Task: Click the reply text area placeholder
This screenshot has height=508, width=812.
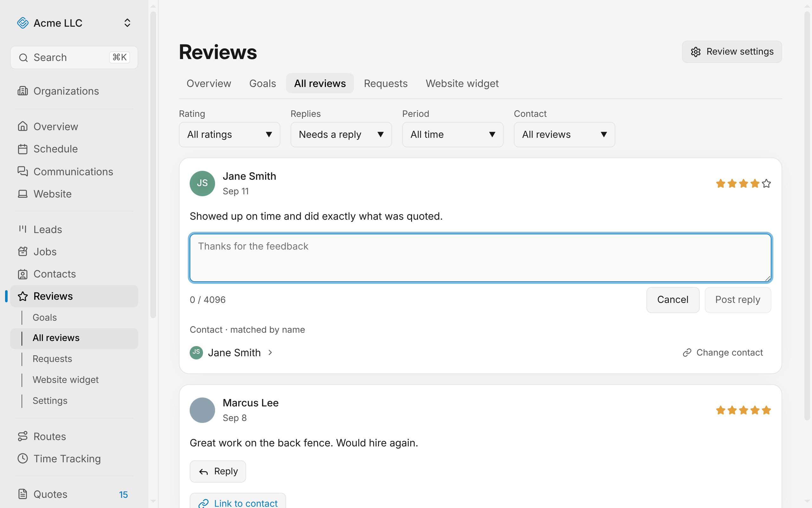Action: (x=253, y=246)
